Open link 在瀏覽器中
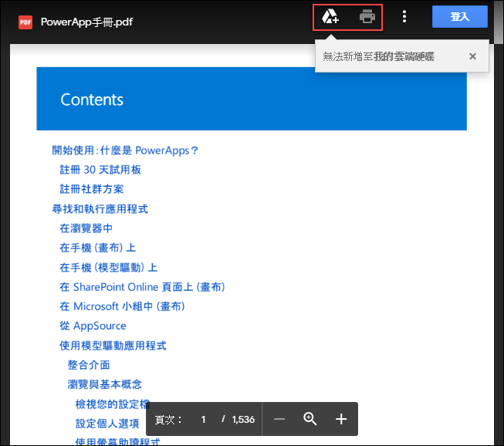 pyautogui.click(x=86, y=228)
